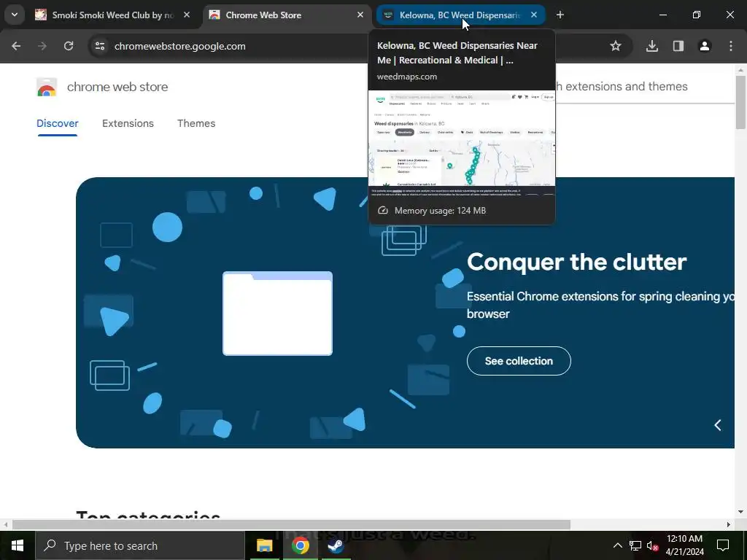Image resolution: width=747 pixels, height=560 pixels.
Task: Go forward with the forward arrow
Action: 42,46
